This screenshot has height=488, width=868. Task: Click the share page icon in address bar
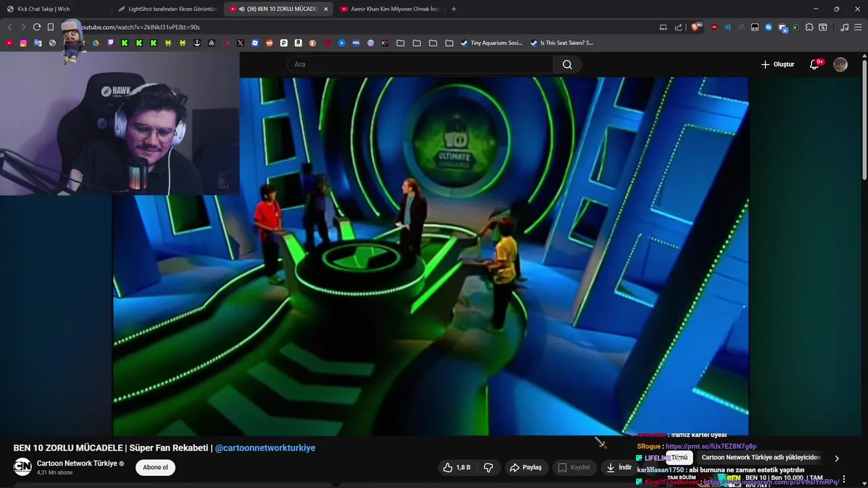tap(679, 27)
